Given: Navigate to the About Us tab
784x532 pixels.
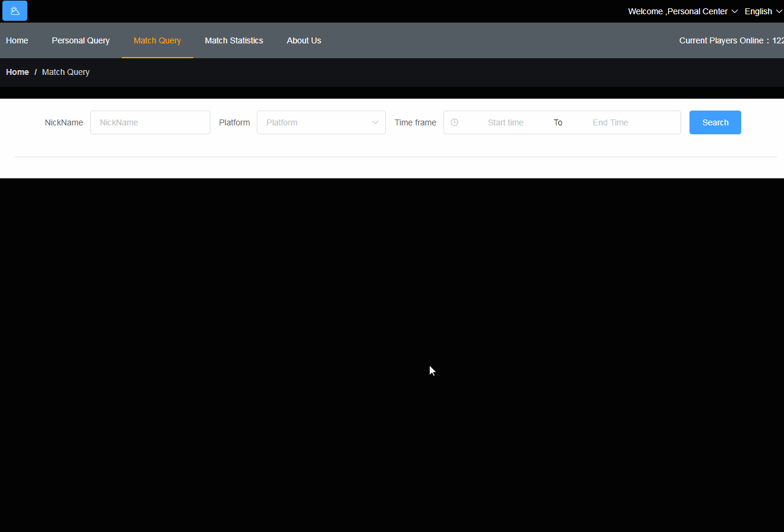Looking at the screenshot, I should (x=304, y=40).
